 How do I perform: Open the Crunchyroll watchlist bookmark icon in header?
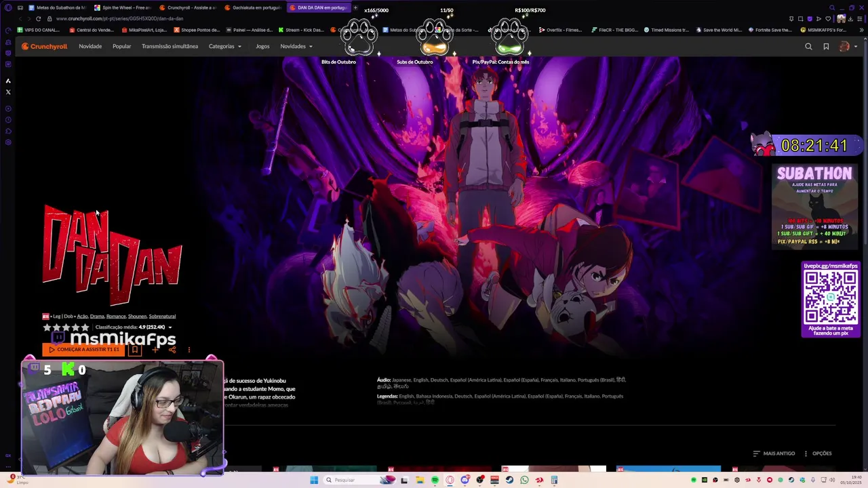point(826,46)
